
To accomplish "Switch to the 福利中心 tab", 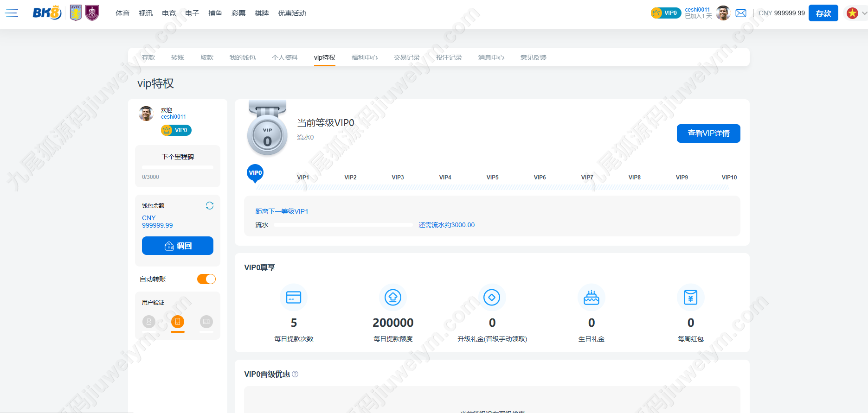I will tap(365, 57).
